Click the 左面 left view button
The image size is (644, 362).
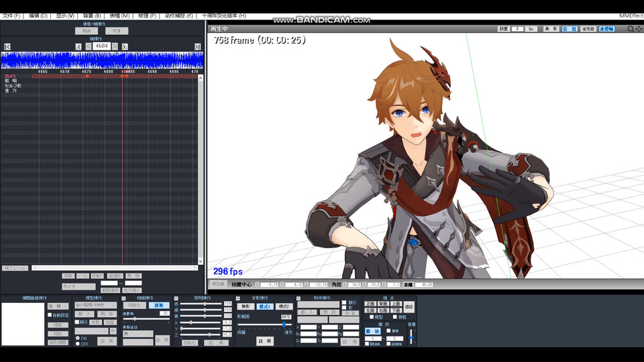tap(370, 310)
